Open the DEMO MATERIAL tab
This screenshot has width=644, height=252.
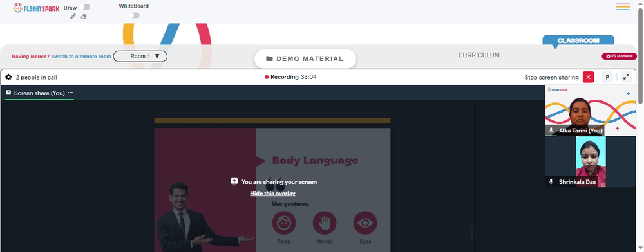coord(305,59)
